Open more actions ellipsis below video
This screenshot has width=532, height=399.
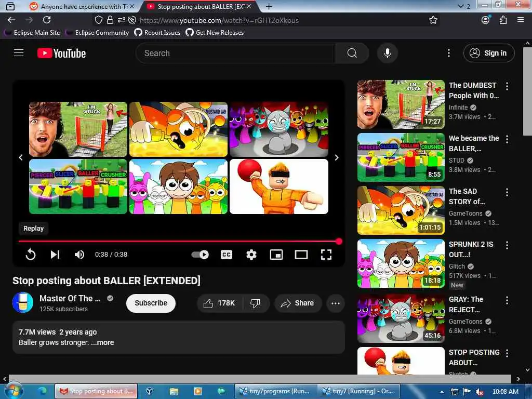coord(335,303)
